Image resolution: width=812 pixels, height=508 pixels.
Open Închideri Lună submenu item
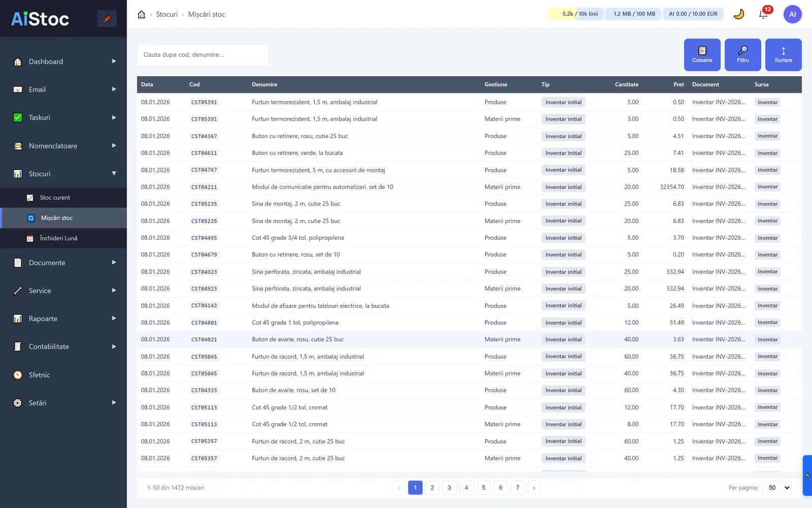[x=63, y=238]
